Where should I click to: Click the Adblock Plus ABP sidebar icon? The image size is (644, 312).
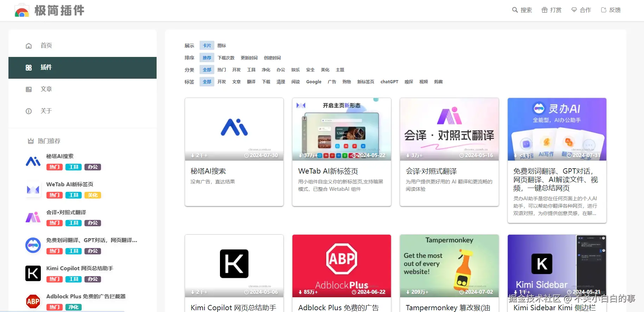[33, 301]
